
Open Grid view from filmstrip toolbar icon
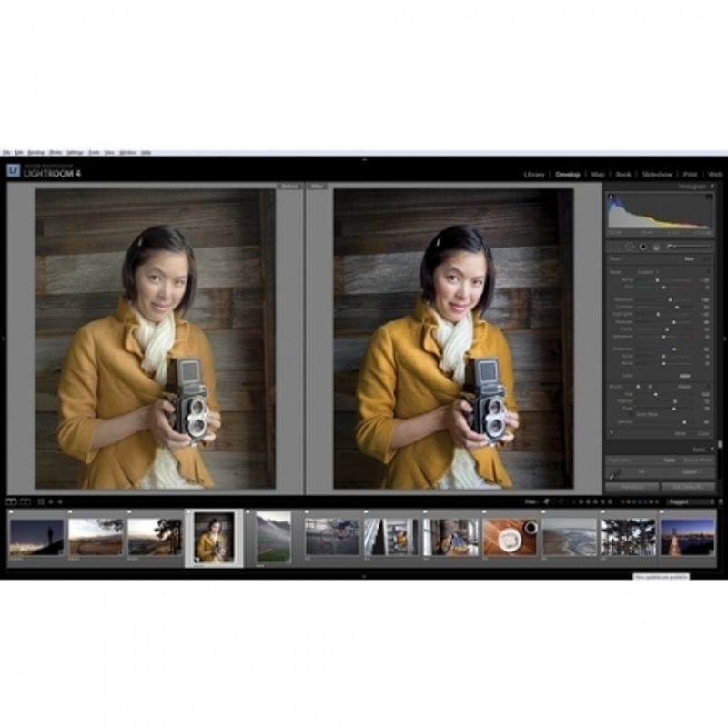pyautogui.click(x=41, y=501)
